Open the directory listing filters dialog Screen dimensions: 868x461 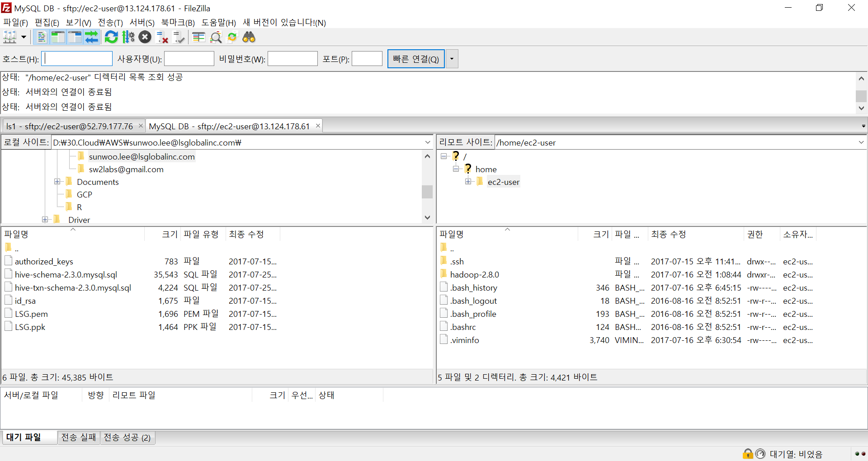(198, 37)
